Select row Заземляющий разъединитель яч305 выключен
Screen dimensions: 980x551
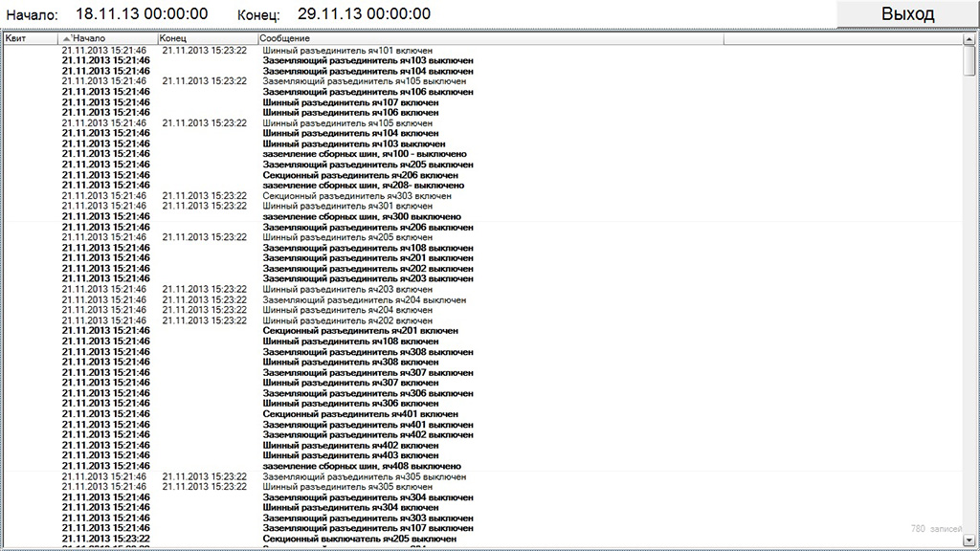tap(482, 476)
